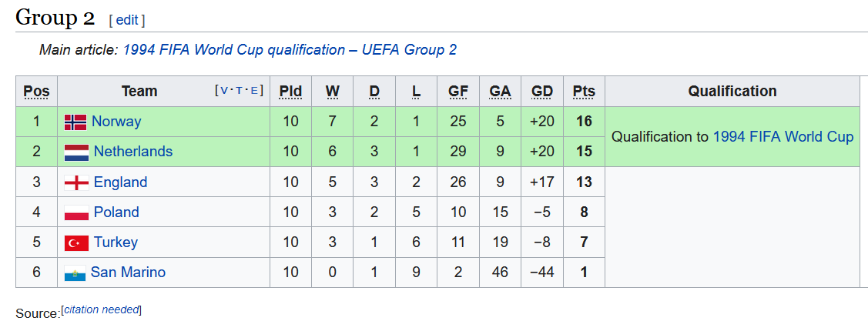Open template talk via T link

[239, 90]
